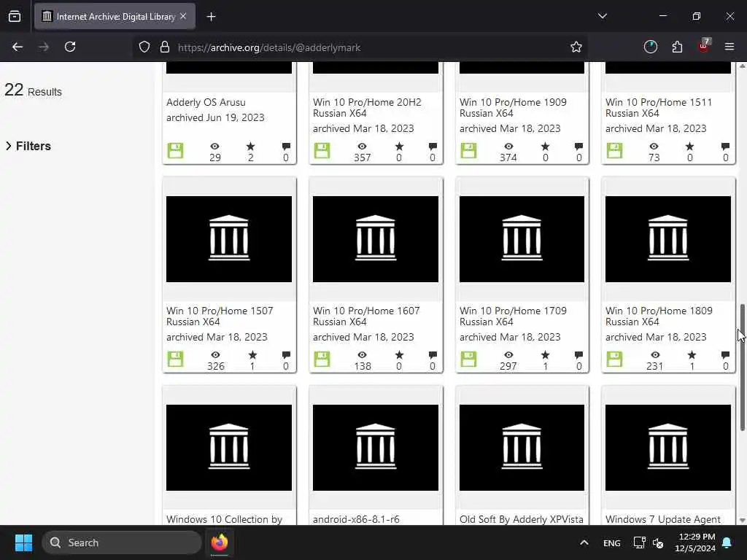
Task: Open Win 10 Pro/Home 1511 Russian X64
Action: pyautogui.click(x=659, y=108)
